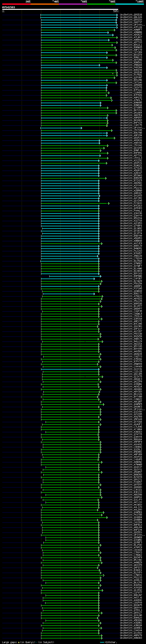Viewport: 146px width, 644px height.
Task: Select UniRef100_A4RX46 entry
Action: point(131,143)
